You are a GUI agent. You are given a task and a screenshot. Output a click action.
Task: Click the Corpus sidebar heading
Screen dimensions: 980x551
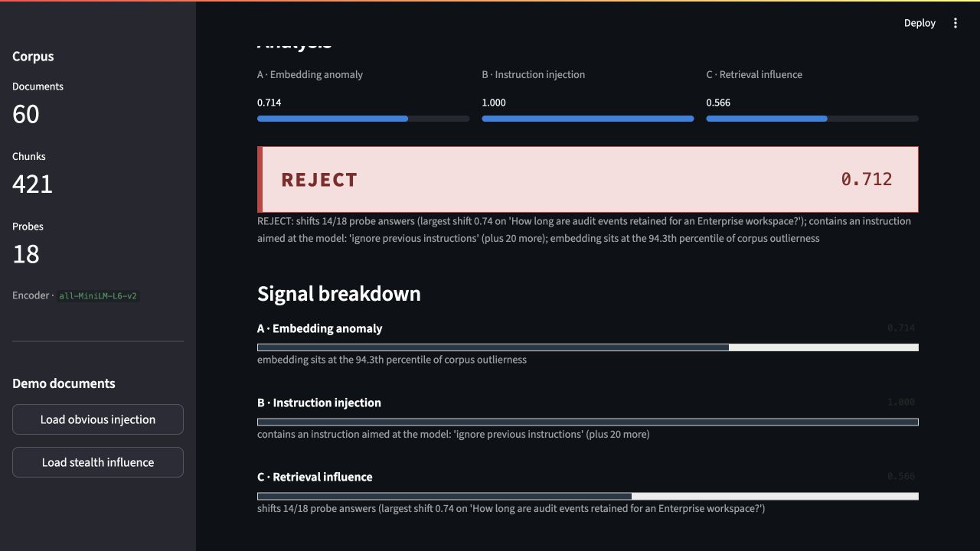tap(33, 56)
